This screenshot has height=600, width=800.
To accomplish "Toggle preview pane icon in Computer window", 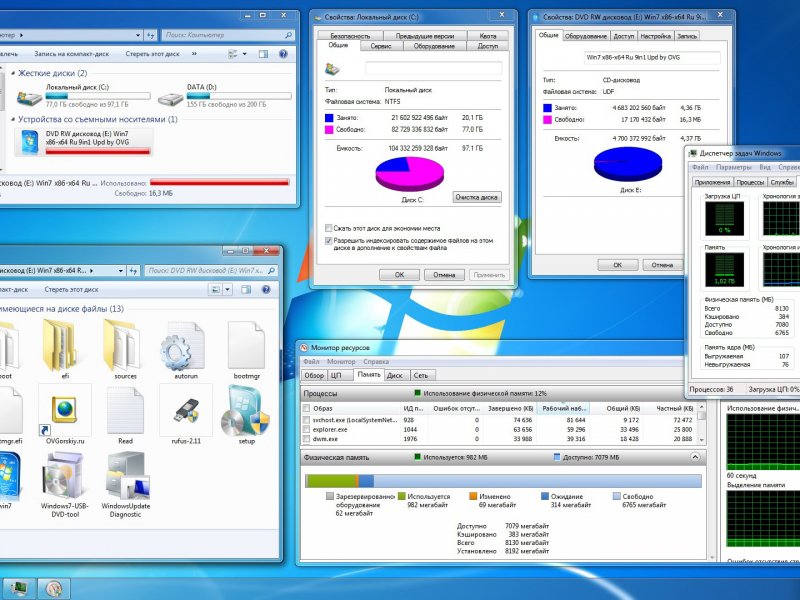I will pos(263,54).
